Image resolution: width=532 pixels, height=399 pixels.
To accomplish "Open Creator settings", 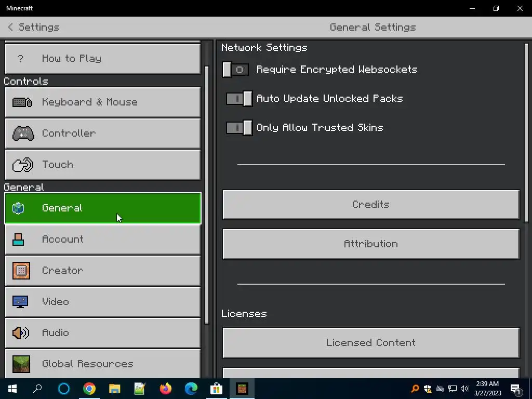I will click(103, 270).
